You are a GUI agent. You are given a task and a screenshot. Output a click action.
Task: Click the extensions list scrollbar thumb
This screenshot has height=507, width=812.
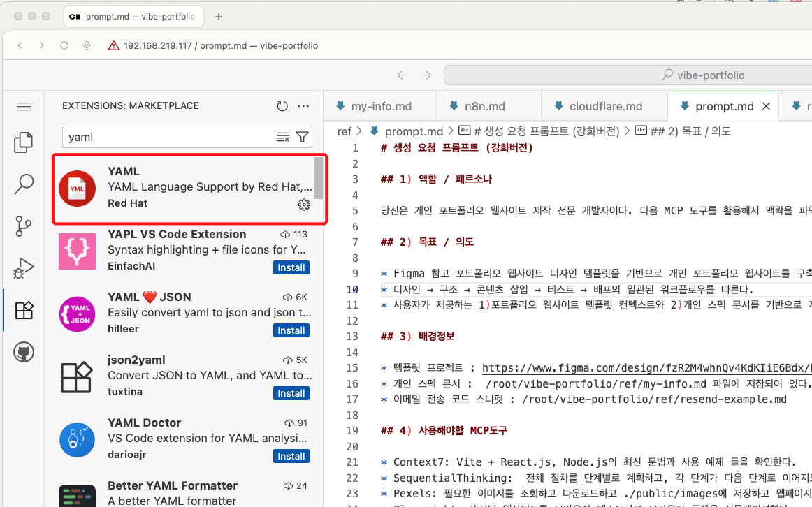tap(318, 179)
